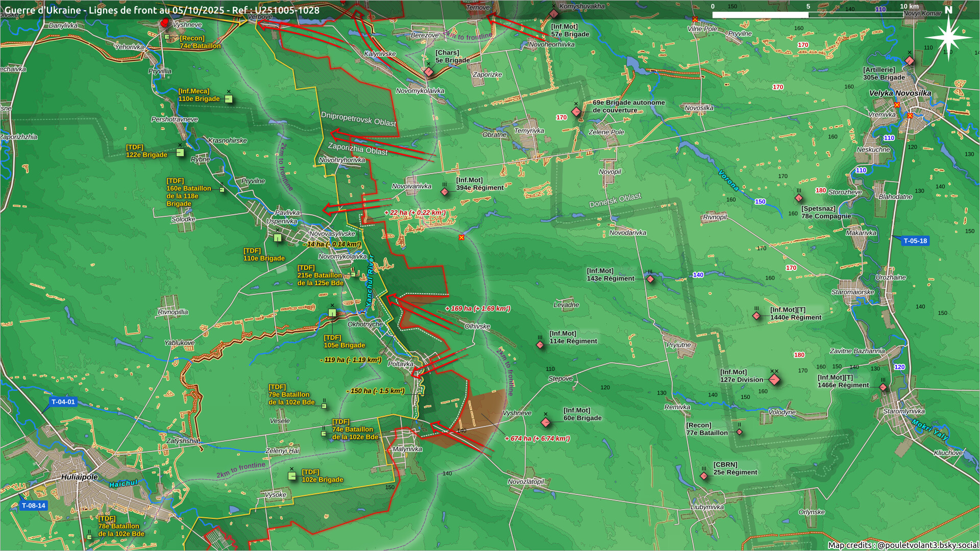This screenshot has width=980, height=551.
Task: Click the 305e Brigade artillery diamond marker
Action: [909, 61]
